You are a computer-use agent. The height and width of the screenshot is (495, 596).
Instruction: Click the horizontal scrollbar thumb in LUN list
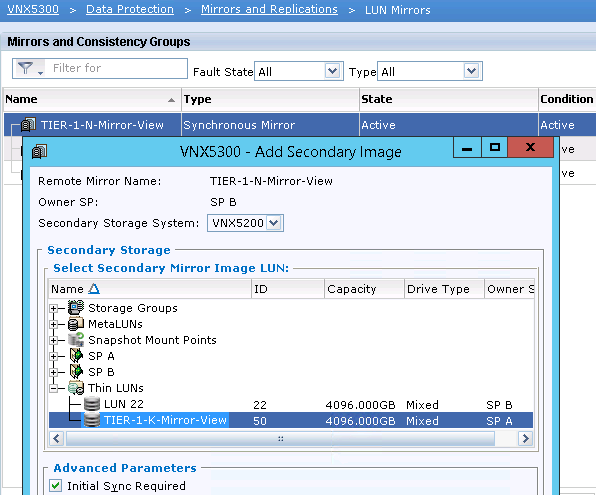coord(281,438)
